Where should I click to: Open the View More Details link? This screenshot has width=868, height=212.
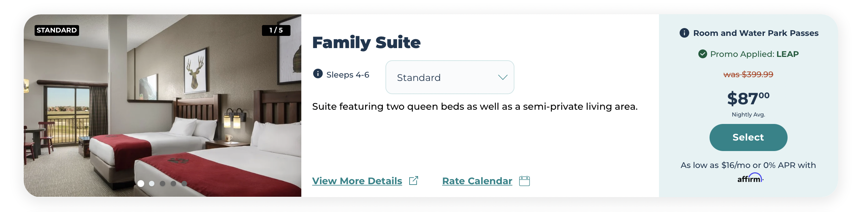pos(357,181)
